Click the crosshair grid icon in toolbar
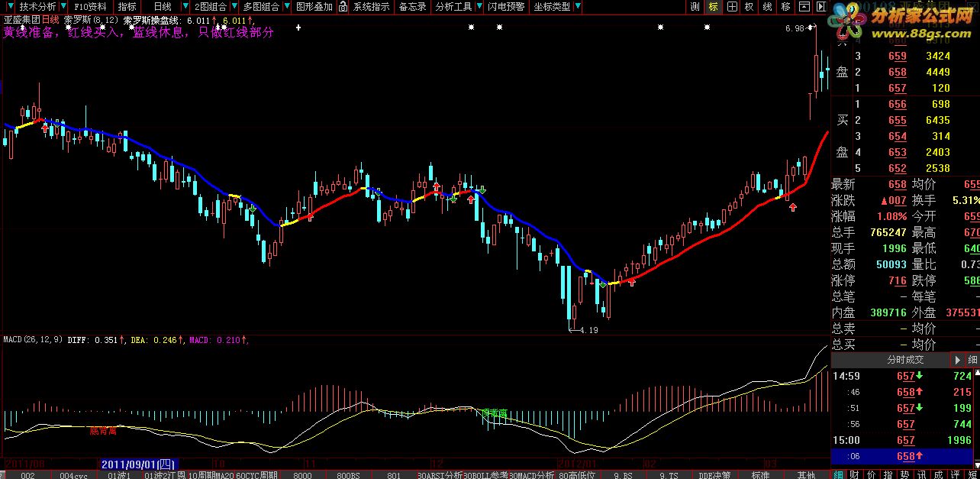Screen dimensions: 980x479 (x=732, y=7)
